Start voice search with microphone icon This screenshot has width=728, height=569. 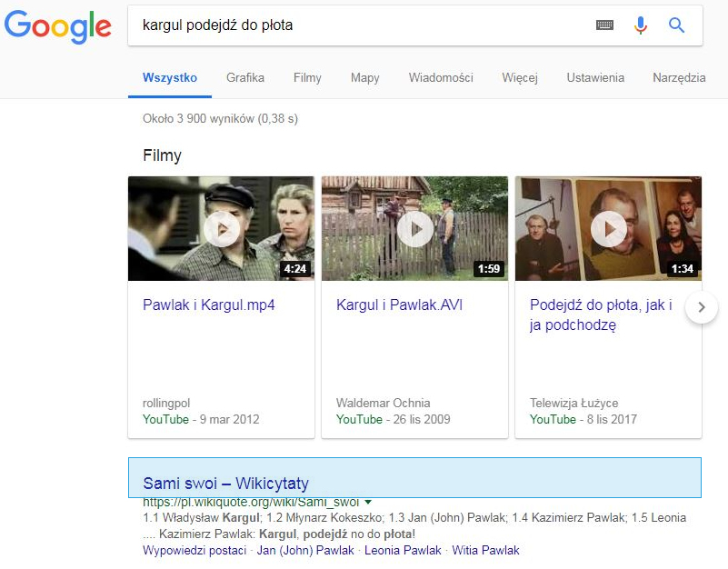(641, 25)
